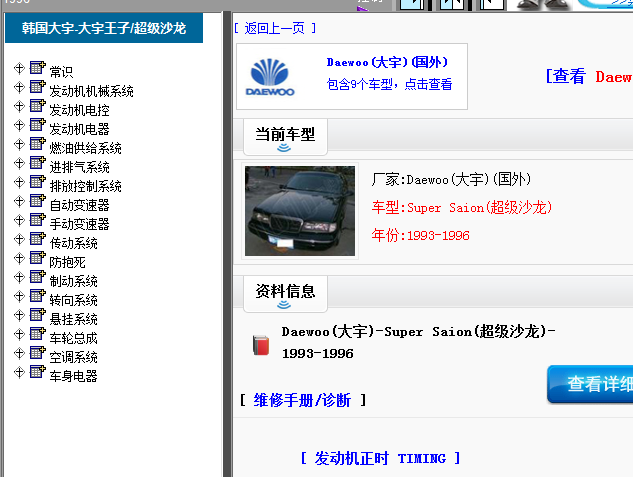
Task: Click the Daewoo logo image
Action: tap(270, 77)
